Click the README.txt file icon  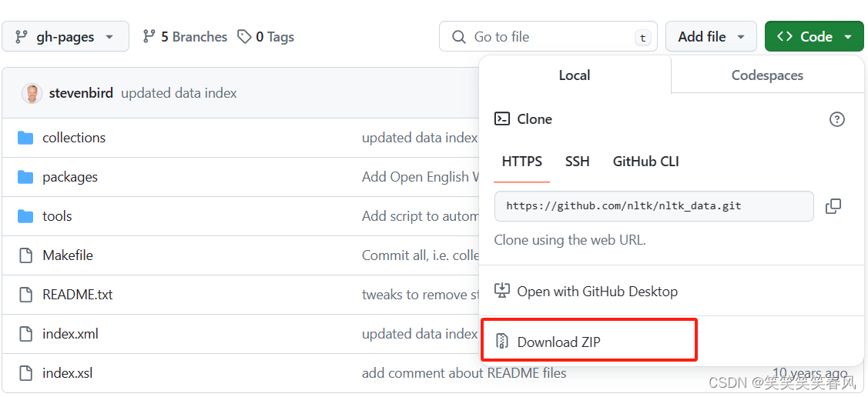(25, 295)
